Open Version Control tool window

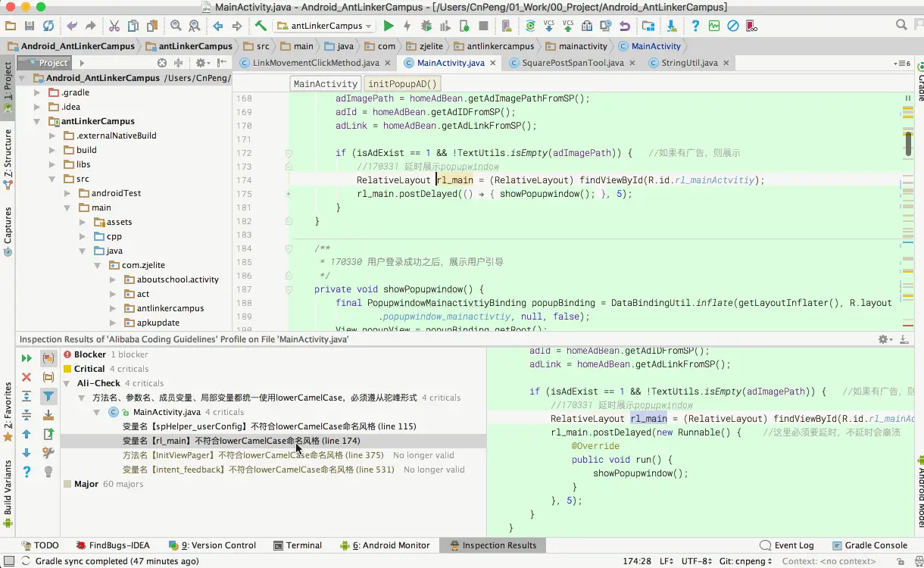[213, 545]
